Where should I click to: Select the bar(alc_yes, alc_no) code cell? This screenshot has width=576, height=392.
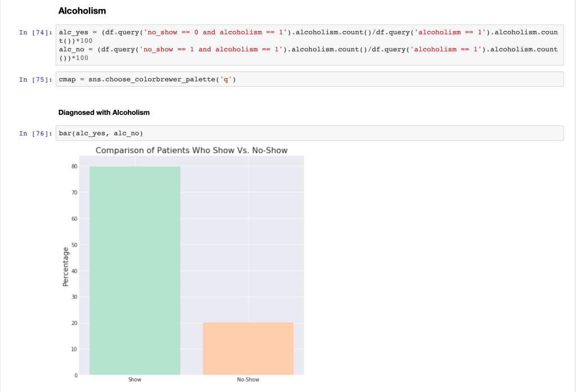click(x=310, y=133)
